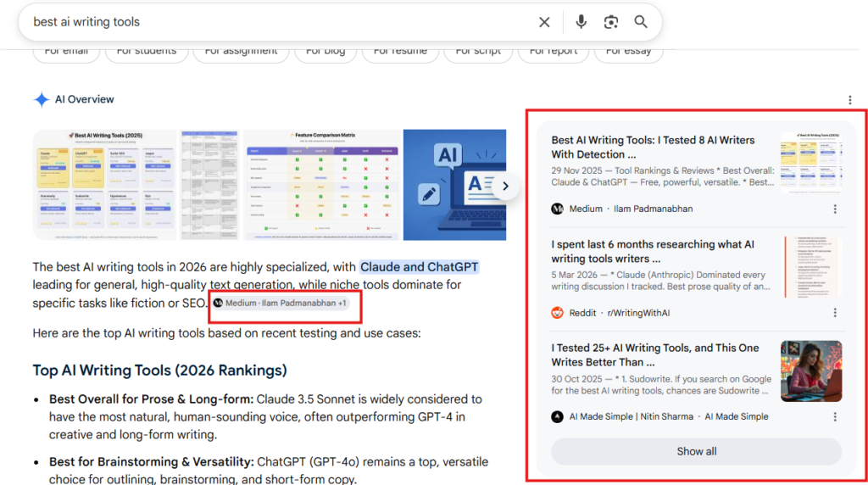Open 'I Tested 25+ AI Writing Tools' article
The height and width of the screenshot is (485, 868).
pyautogui.click(x=655, y=355)
